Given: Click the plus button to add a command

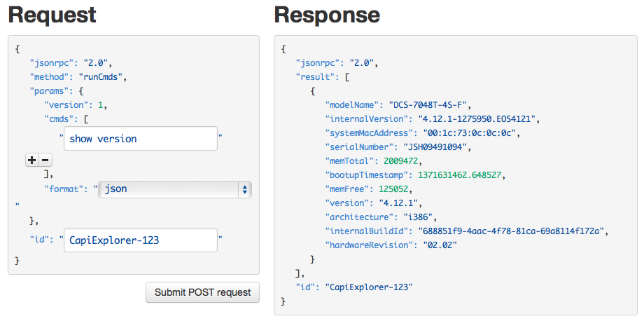Looking at the screenshot, I should click(31, 160).
